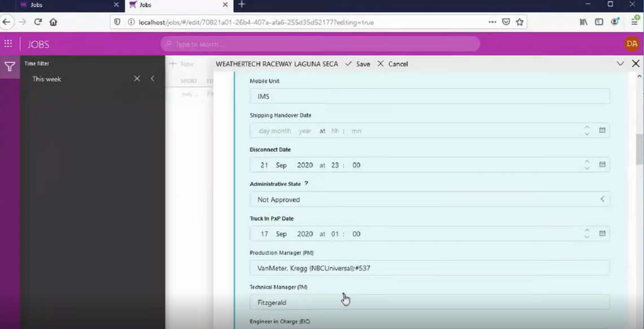
Task: Open the tracking protection shield icon
Action: coord(117,22)
